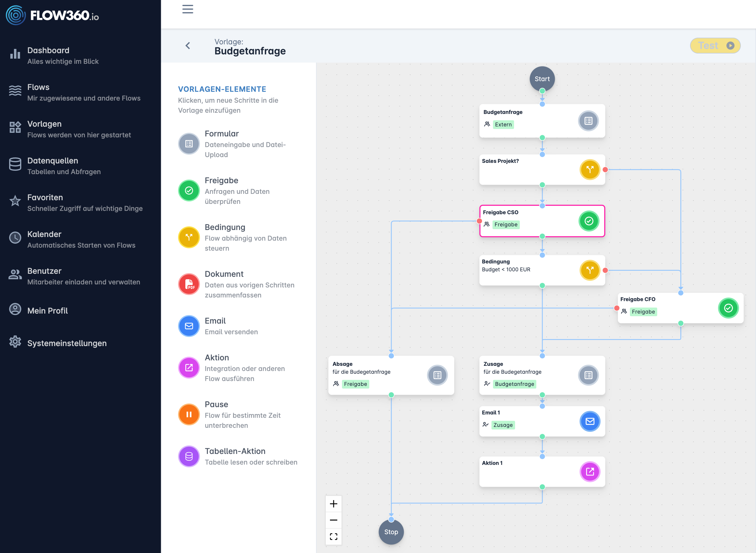Screen dimensions: 756x553
Task: Click the Bedingung branch icon
Action: click(189, 237)
